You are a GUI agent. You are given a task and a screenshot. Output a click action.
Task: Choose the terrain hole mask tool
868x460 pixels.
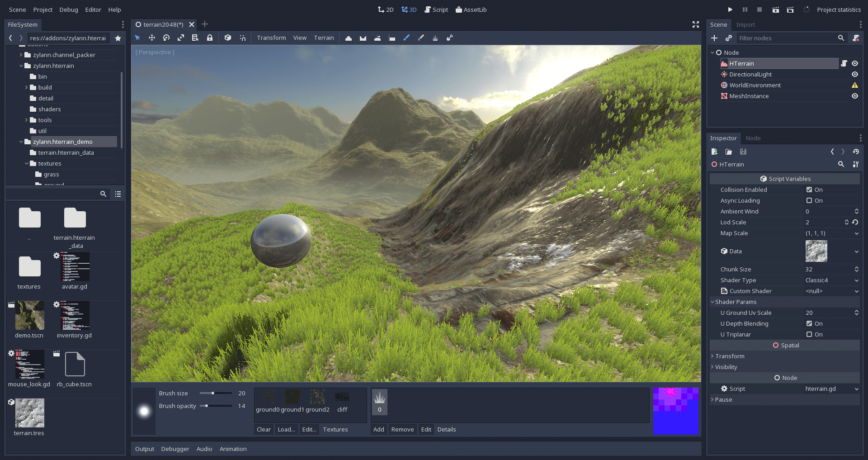pyautogui.click(x=450, y=38)
